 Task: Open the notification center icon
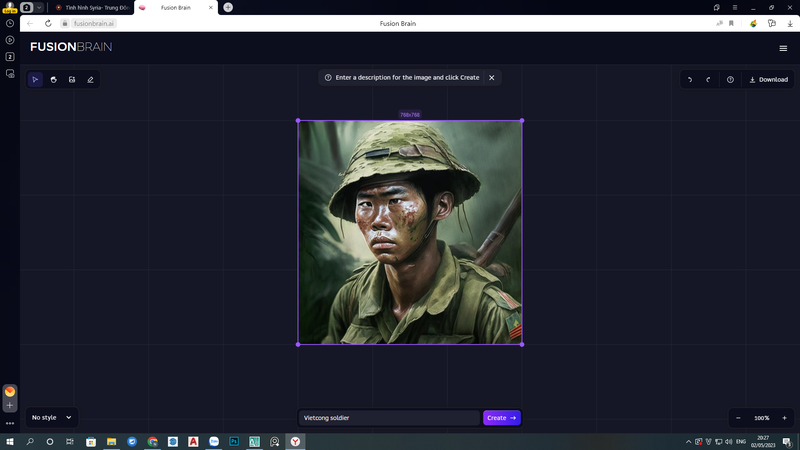click(x=787, y=442)
